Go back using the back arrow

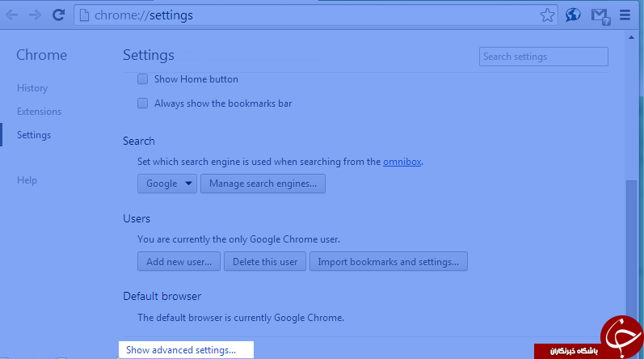[x=11, y=15]
